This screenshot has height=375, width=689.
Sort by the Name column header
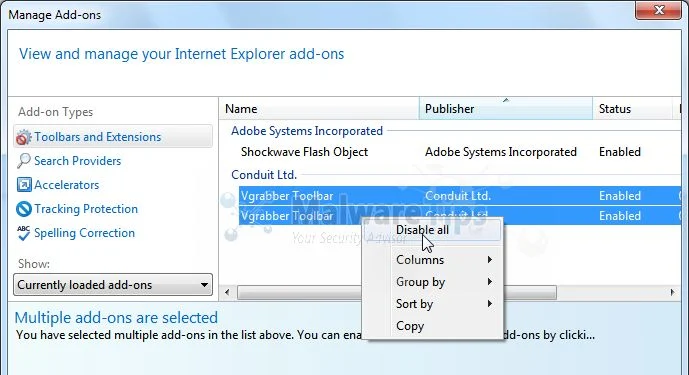pyautogui.click(x=319, y=109)
